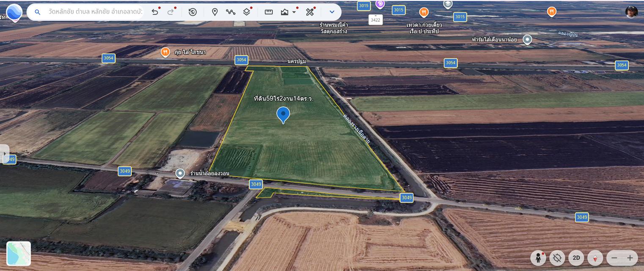This screenshot has width=644, height=271.
Task: Click the search magnifier icon
Action: 38,12
